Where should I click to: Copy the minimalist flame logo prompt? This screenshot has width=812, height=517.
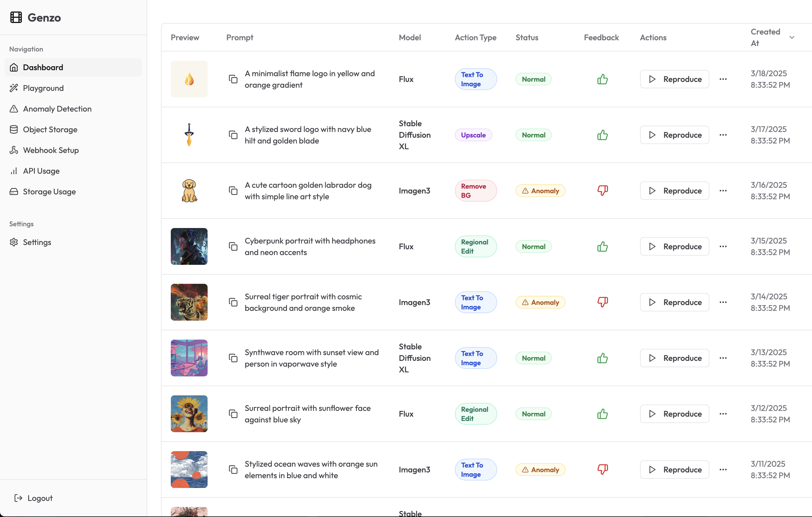233,79
